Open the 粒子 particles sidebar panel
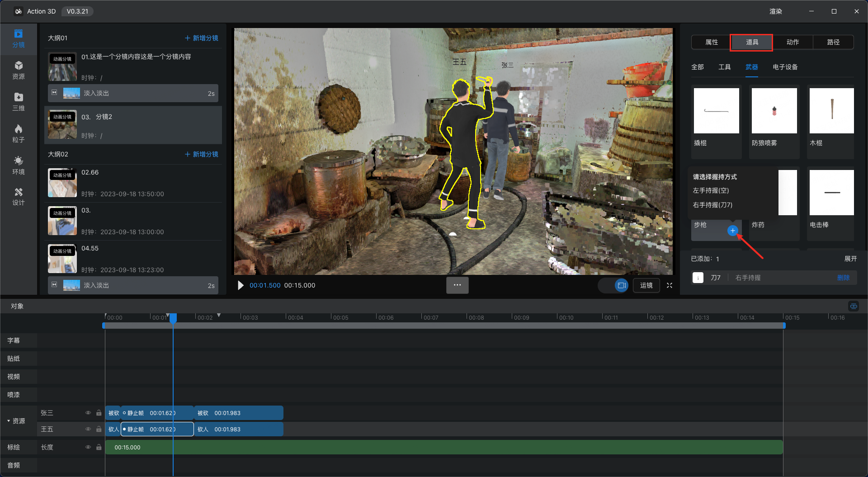Screen dimensions: 868x477 click(19, 134)
